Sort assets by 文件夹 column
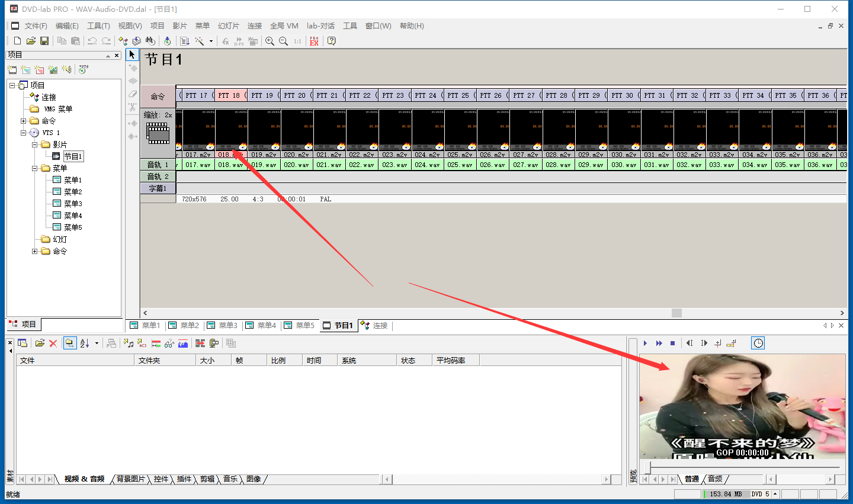This screenshot has width=853, height=504. tap(165, 360)
